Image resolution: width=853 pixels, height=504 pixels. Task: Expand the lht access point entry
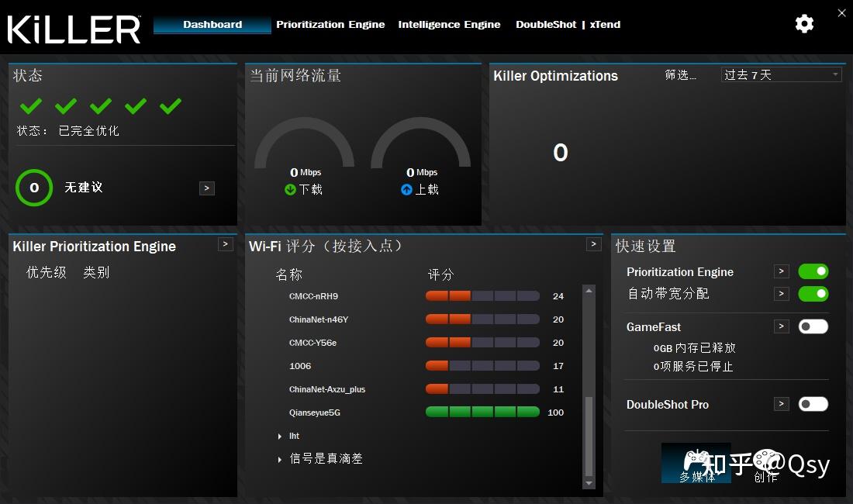click(281, 436)
